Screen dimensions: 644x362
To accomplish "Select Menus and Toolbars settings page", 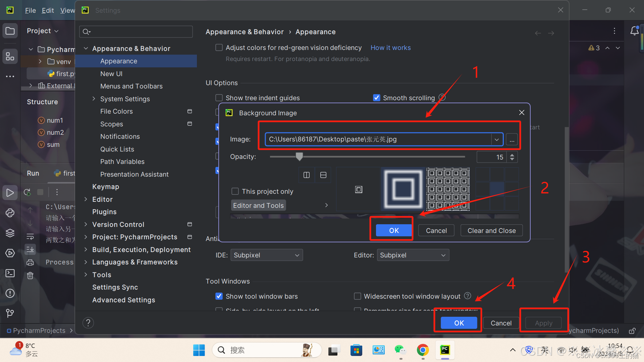I will point(131,86).
